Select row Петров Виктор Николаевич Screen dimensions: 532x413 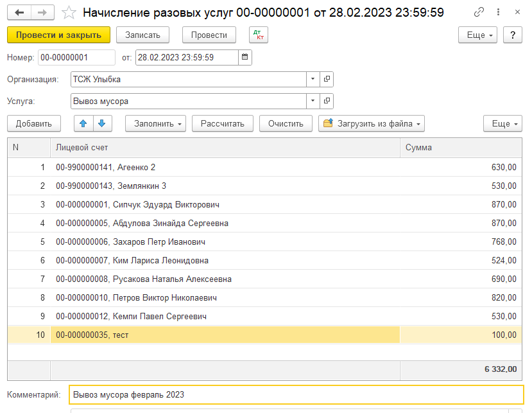[x=264, y=298]
